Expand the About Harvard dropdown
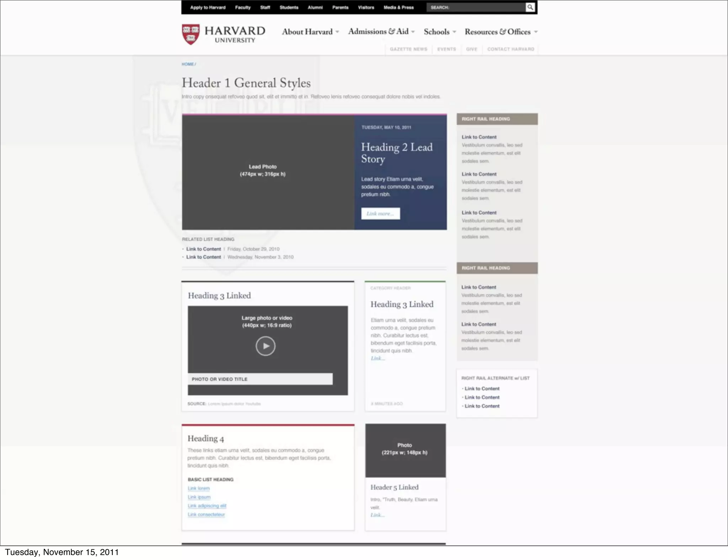Image resolution: width=728 pixels, height=560 pixels. click(x=337, y=32)
